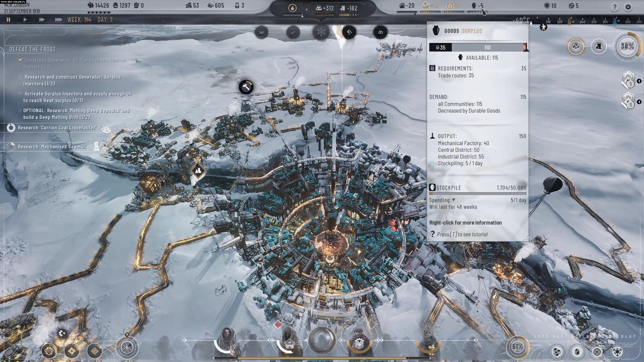This screenshot has height=362, width=644.
Task: Pause the game
Action: 8,20
